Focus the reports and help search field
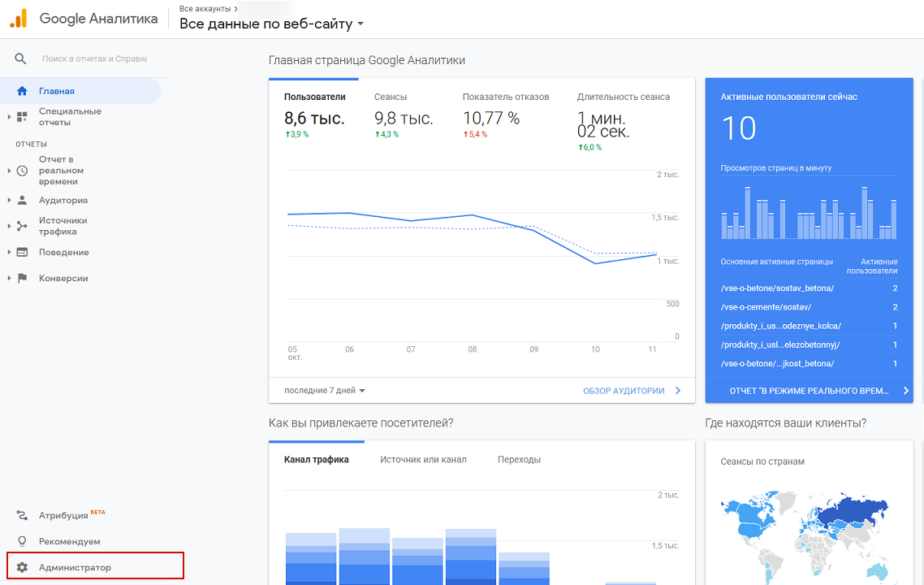 click(x=94, y=59)
